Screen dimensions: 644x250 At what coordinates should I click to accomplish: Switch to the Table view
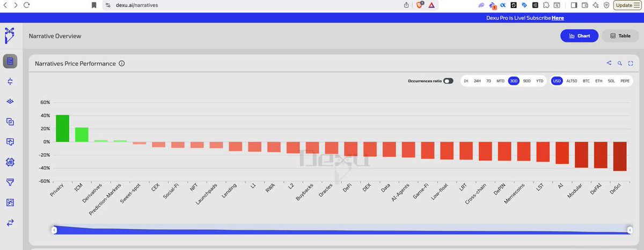[x=620, y=36]
